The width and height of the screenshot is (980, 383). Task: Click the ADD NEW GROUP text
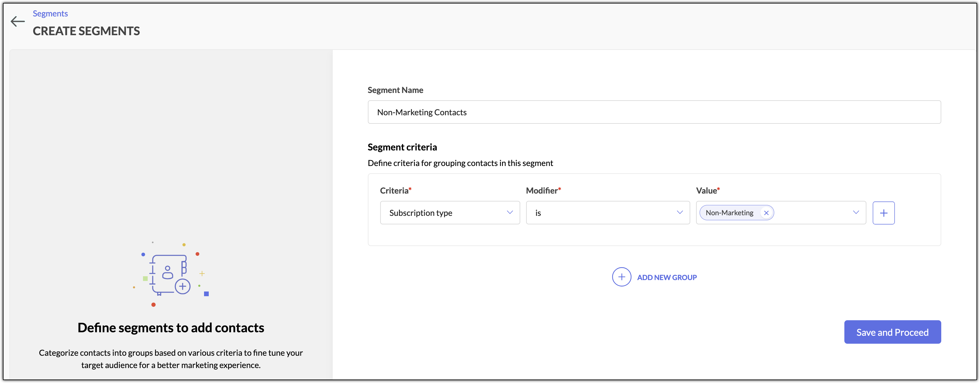tap(666, 277)
